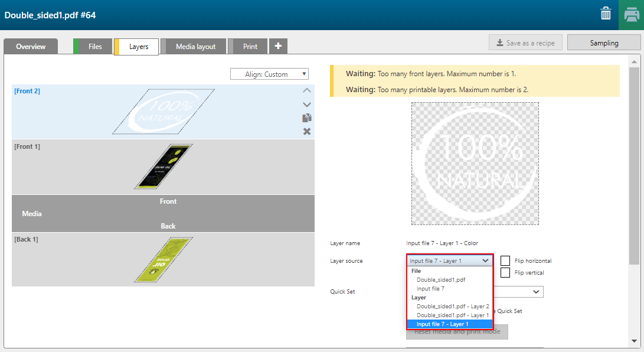Select the Back 1 layer thumbnail
644x352 pixels.
coord(163,259)
